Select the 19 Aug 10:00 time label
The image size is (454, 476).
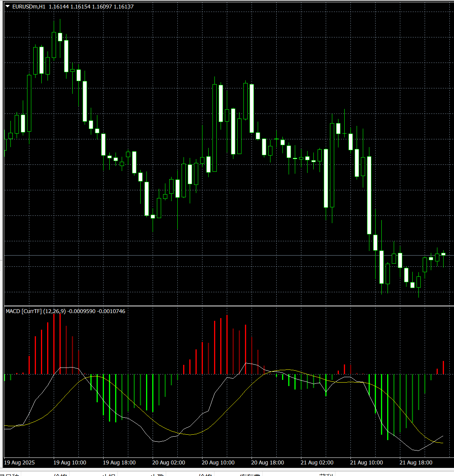(x=70, y=462)
